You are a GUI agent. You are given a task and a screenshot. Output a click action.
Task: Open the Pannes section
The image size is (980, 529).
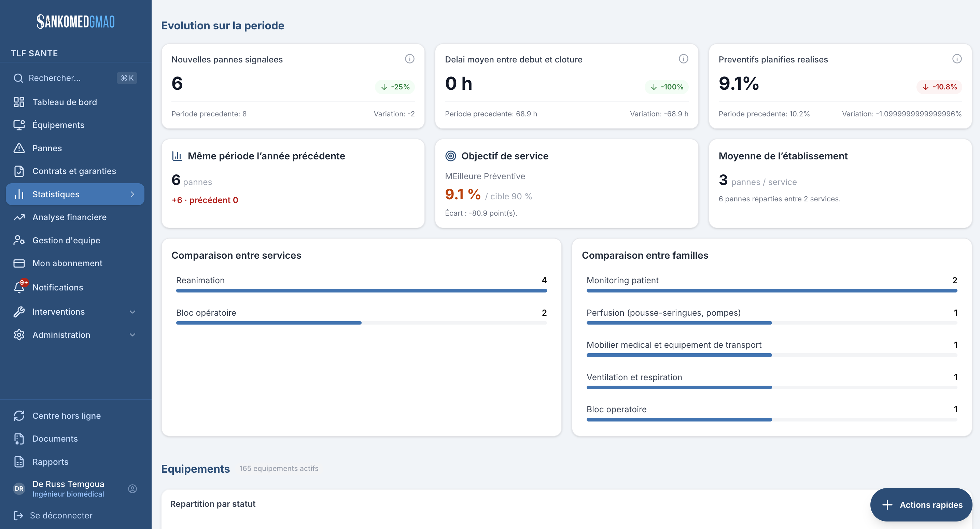(75, 148)
